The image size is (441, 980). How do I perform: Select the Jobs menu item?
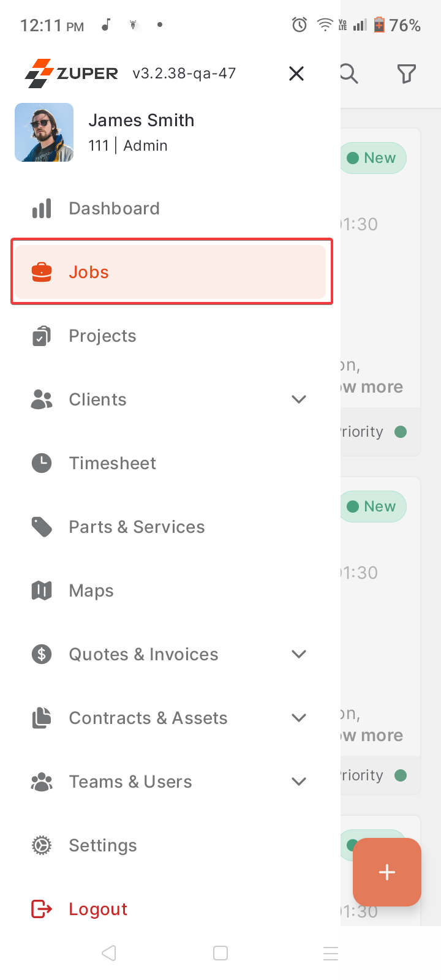tap(171, 272)
